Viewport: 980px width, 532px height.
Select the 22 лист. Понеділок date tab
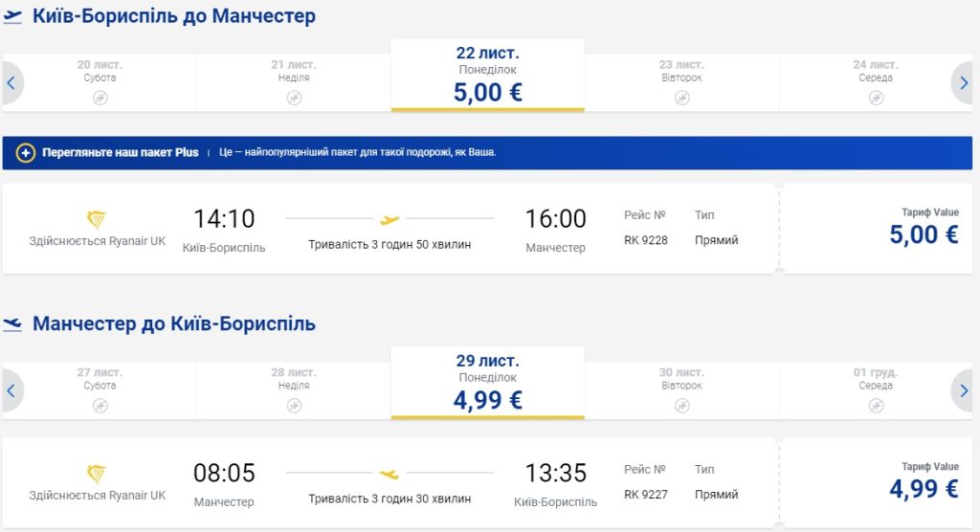coord(487,75)
